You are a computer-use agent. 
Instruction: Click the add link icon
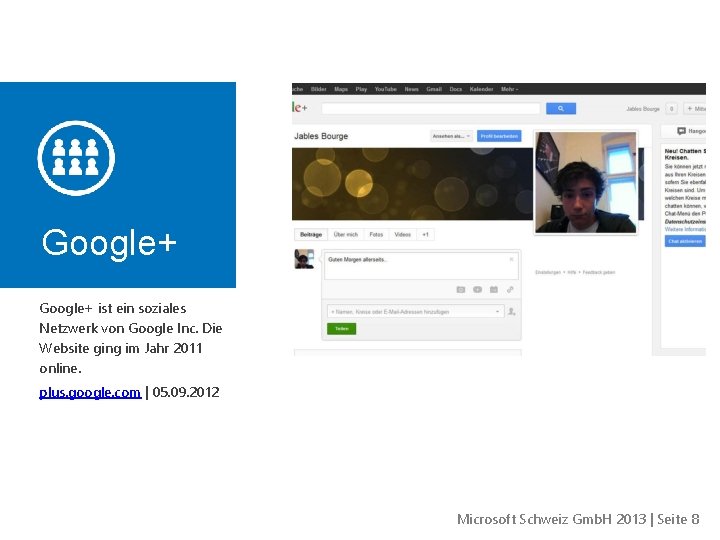coord(510,290)
